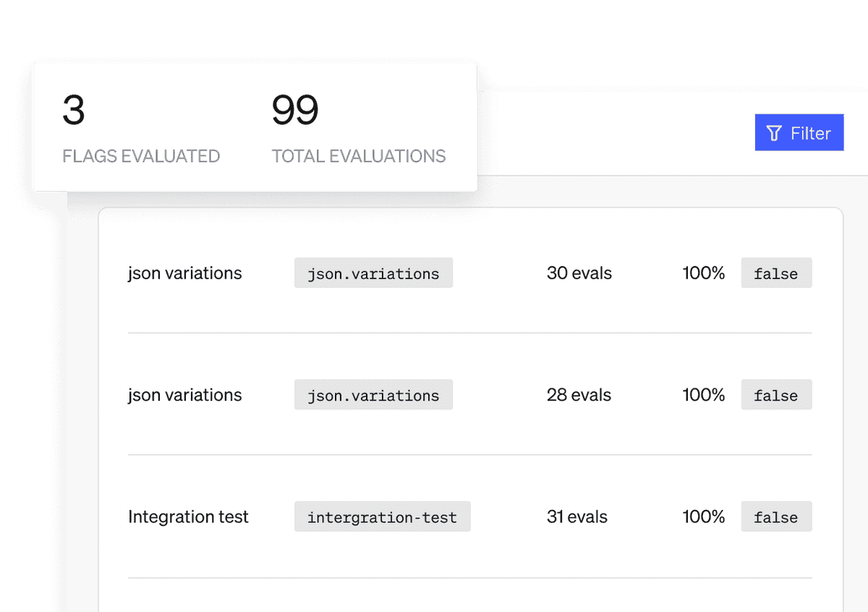Click the 28 evals count
The height and width of the screenshot is (612, 868).
(x=579, y=395)
